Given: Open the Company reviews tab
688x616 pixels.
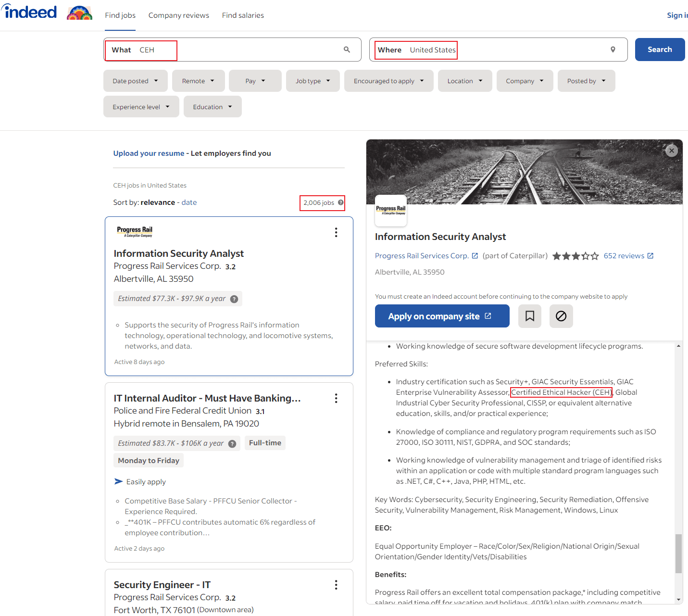Looking at the screenshot, I should click(x=179, y=15).
